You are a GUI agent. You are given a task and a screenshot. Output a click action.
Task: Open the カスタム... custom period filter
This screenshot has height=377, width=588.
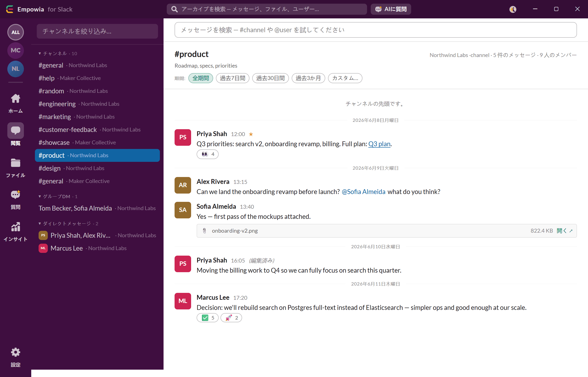point(345,78)
